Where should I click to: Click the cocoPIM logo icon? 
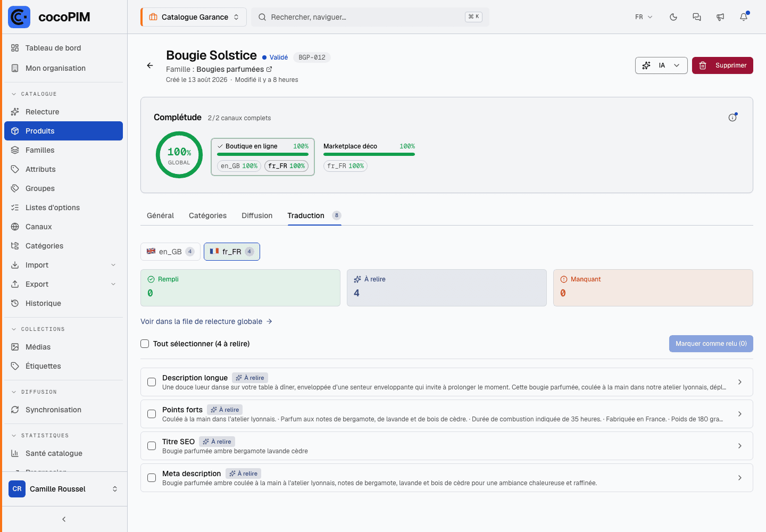coord(19,17)
